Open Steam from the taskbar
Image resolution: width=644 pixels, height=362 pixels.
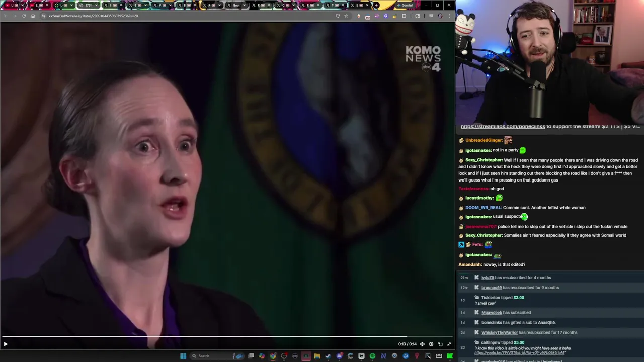[x=328, y=356]
